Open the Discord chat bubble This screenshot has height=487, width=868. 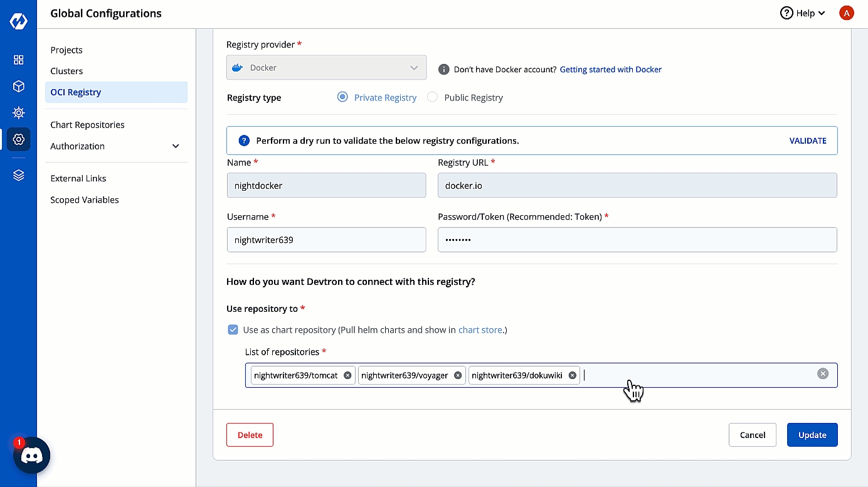pyautogui.click(x=31, y=455)
